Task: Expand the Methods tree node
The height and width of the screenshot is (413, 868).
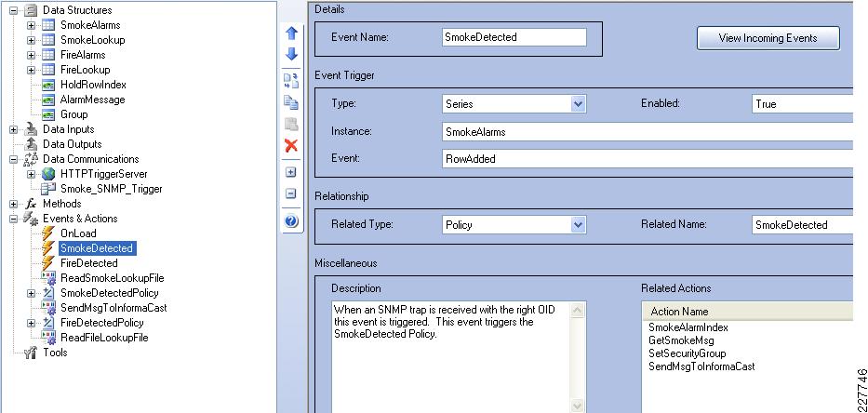Action: coord(13,204)
